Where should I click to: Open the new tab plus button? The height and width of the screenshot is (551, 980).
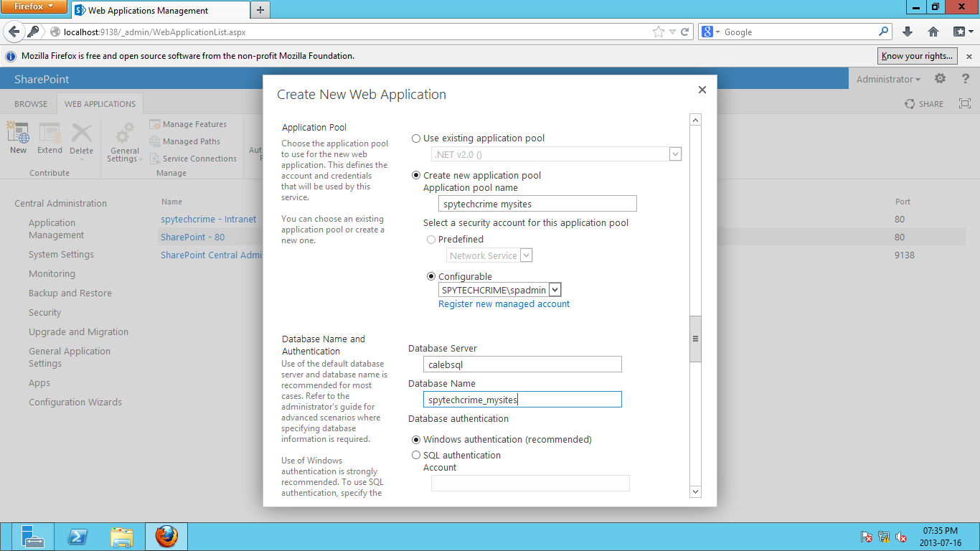[x=260, y=10]
